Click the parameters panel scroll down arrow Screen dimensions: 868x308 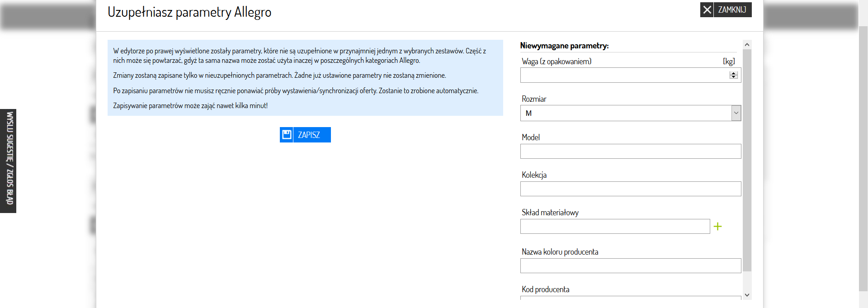click(747, 295)
